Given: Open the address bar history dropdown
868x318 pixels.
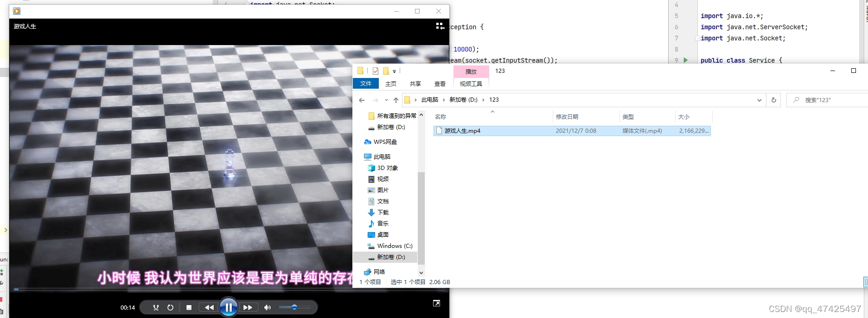Looking at the screenshot, I should coord(759,100).
